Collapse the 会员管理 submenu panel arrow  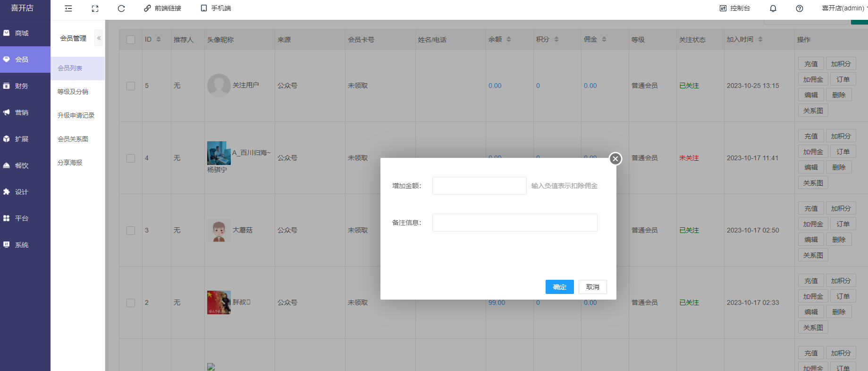click(x=99, y=38)
